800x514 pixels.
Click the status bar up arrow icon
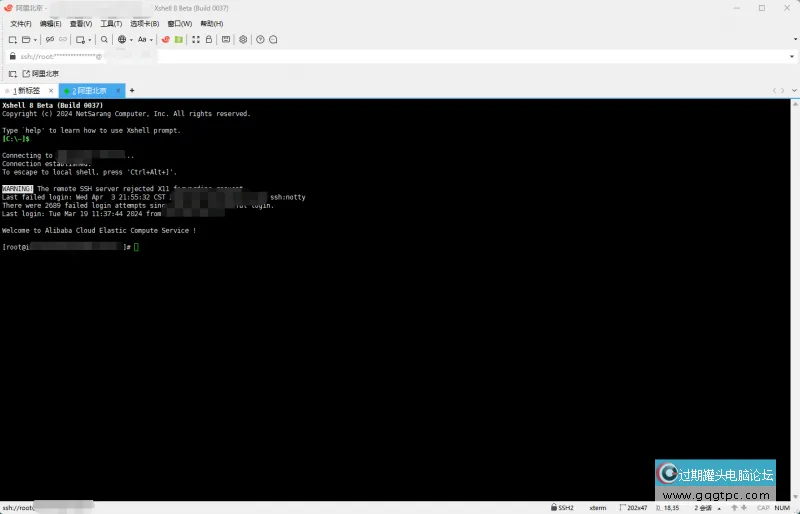coord(734,508)
